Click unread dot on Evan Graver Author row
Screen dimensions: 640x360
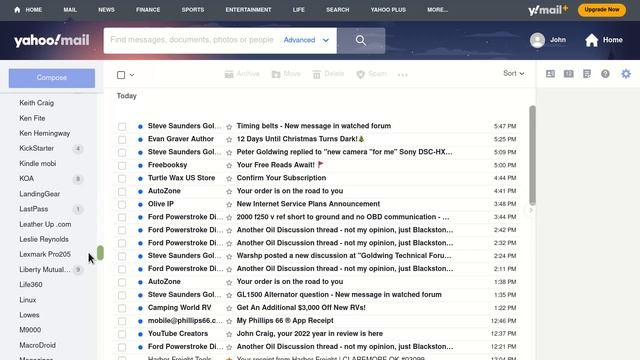[140, 140]
